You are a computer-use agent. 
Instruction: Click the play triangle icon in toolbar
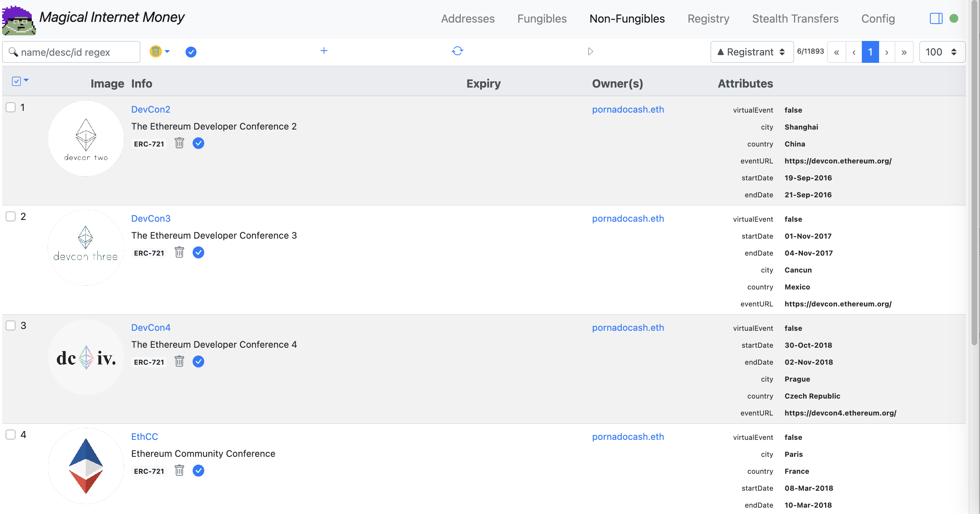click(590, 52)
